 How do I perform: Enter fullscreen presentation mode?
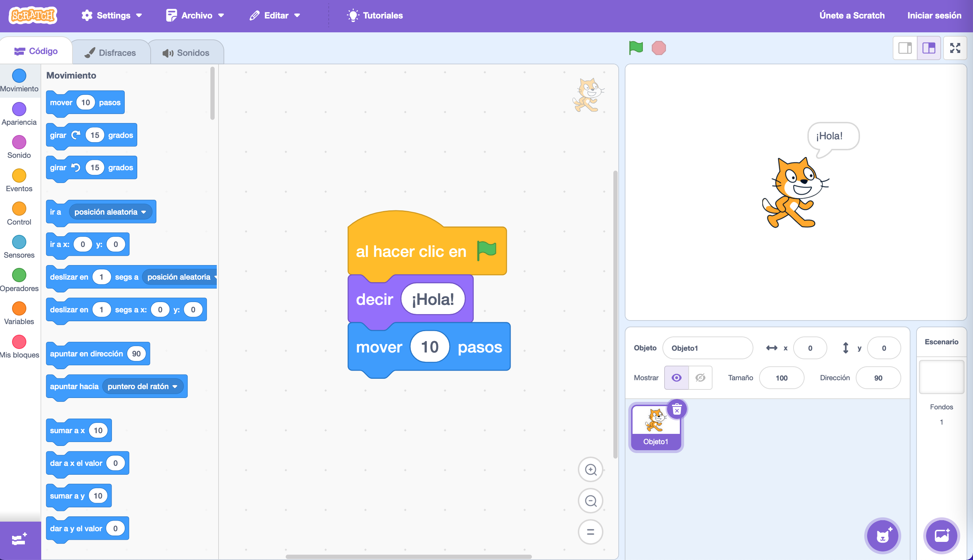(x=955, y=48)
